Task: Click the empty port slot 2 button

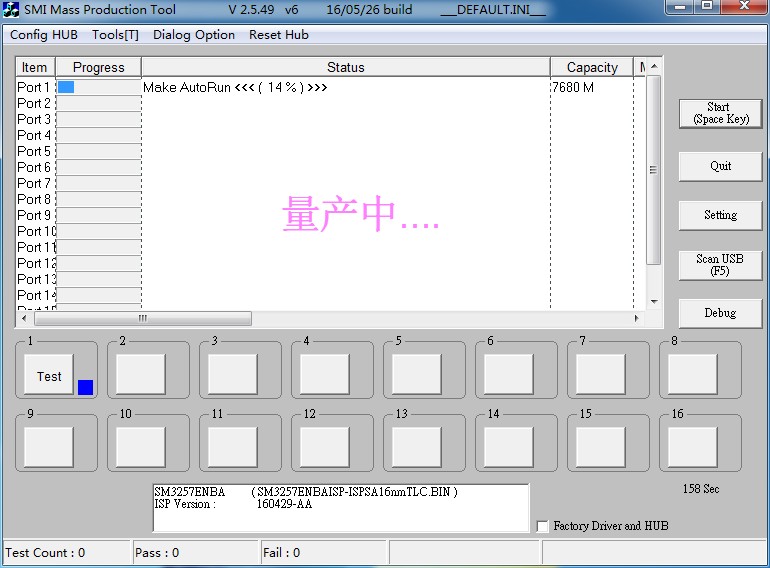Action: click(x=140, y=375)
